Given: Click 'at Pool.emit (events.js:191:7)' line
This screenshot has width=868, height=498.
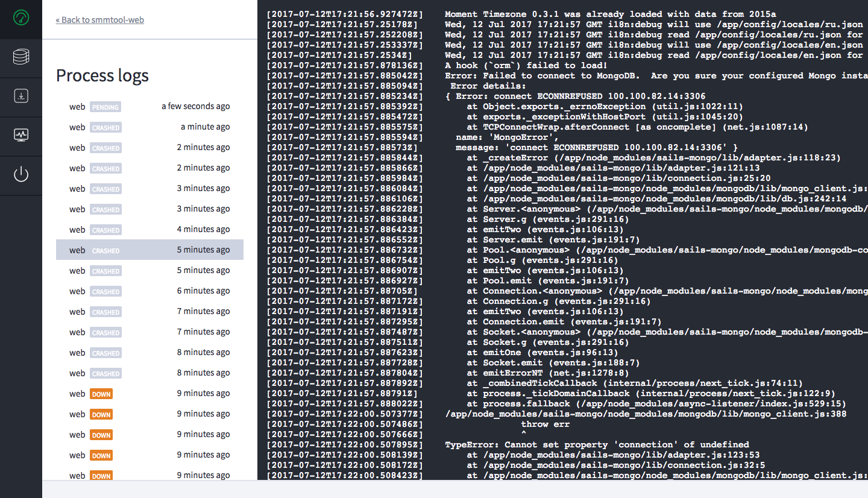Looking at the screenshot, I should tap(548, 280).
